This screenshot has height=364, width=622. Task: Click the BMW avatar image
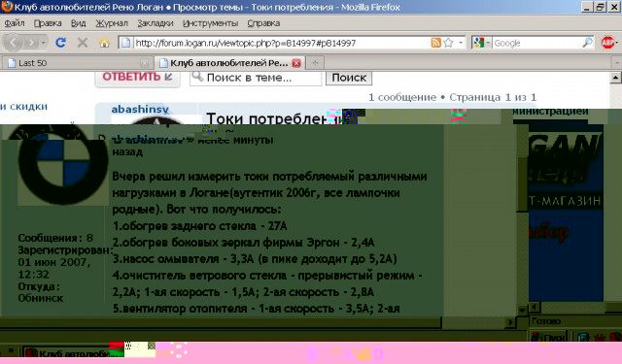(x=63, y=166)
